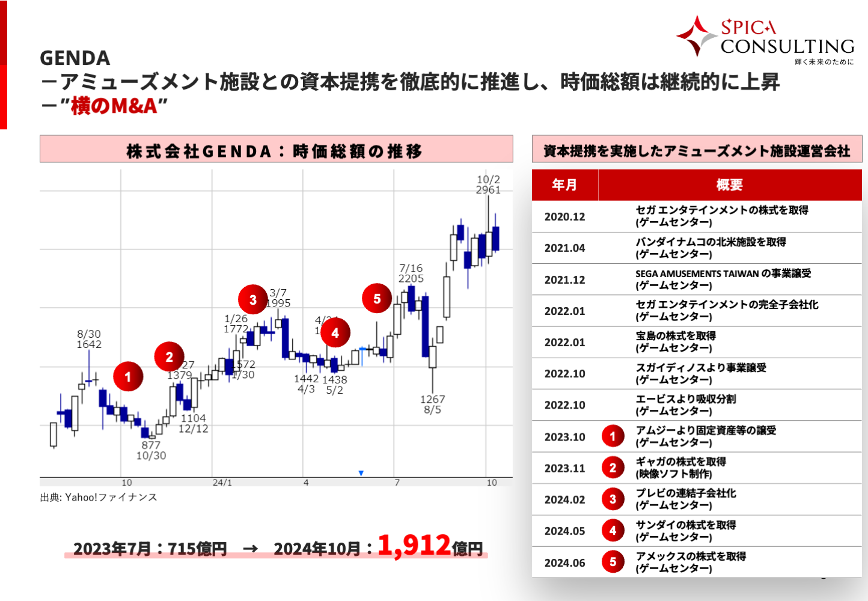Select the GENDA title text
The image size is (868, 601).
point(75,58)
